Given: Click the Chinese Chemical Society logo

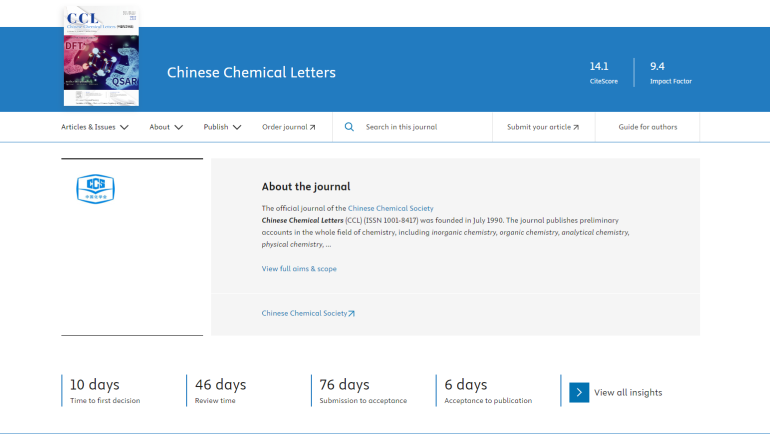Looking at the screenshot, I should tap(96, 187).
